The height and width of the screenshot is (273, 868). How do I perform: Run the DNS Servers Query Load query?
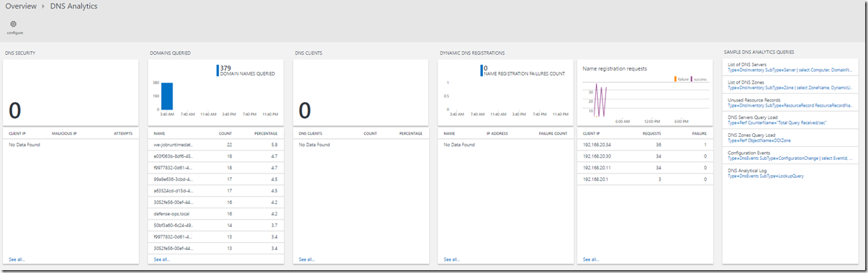(790, 119)
